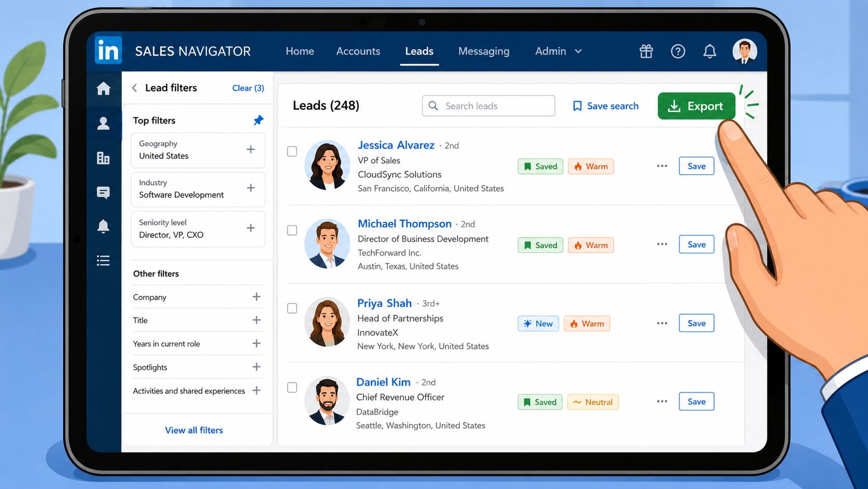Open the Admin dropdown menu
Image resolution: width=868 pixels, height=489 pixels.
pyautogui.click(x=559, y=51)
